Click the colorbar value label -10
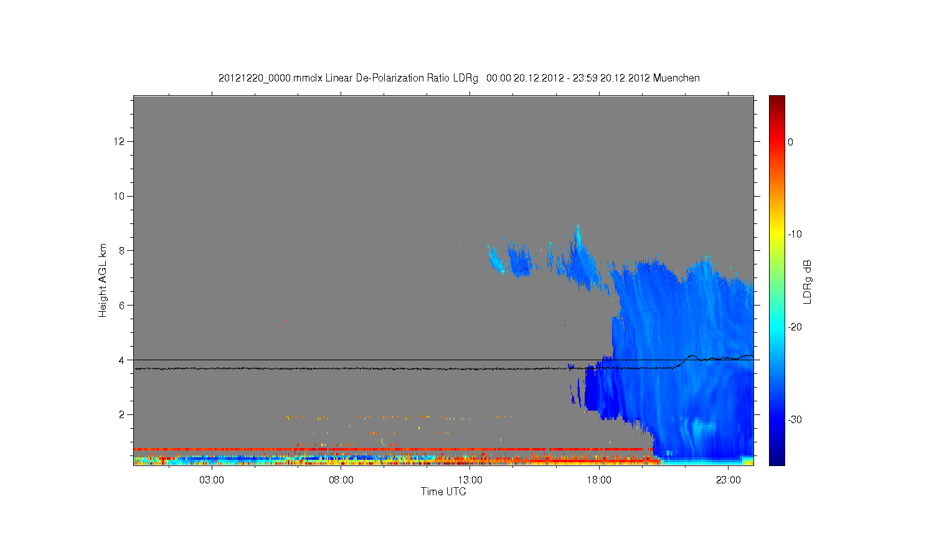Viewport: 934px width, 560px height. (x=794, y=235)
